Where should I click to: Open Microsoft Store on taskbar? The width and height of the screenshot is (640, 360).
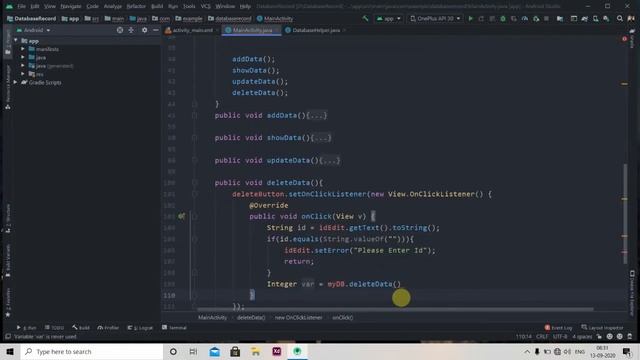[235, 351]
